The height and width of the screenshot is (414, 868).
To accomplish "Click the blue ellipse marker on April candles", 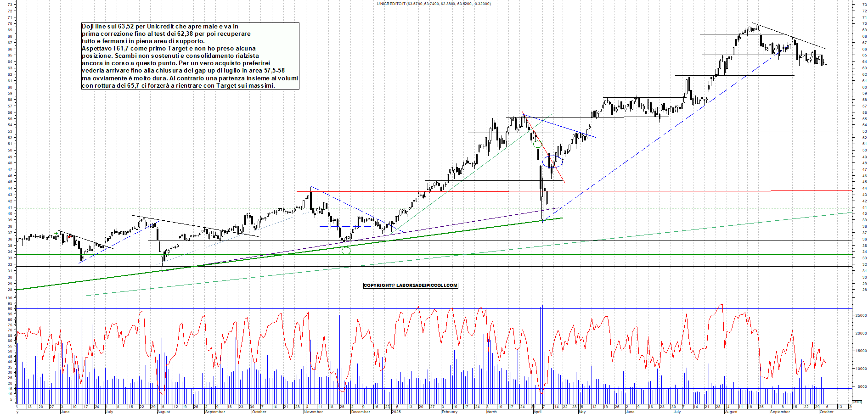I will tap(552, 161).
